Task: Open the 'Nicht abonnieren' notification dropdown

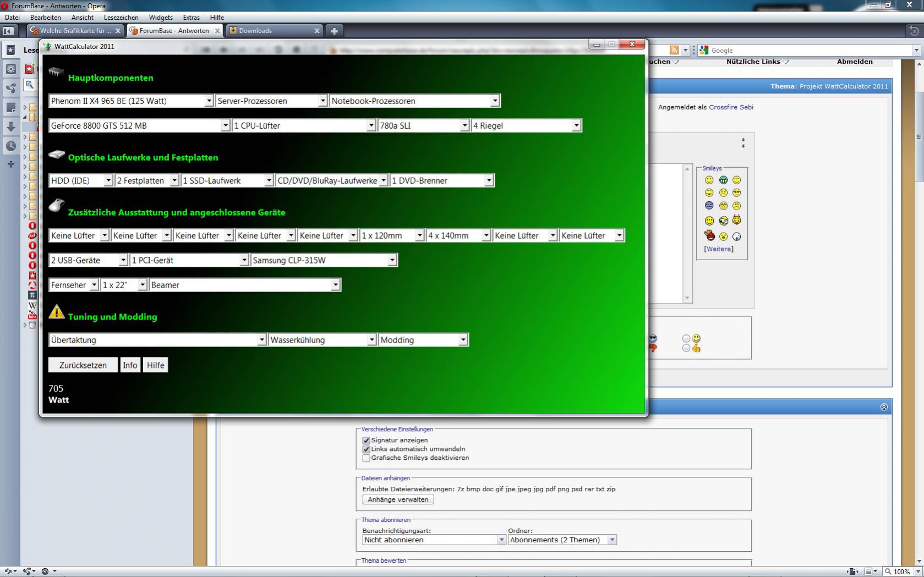Action: point(434,540)
